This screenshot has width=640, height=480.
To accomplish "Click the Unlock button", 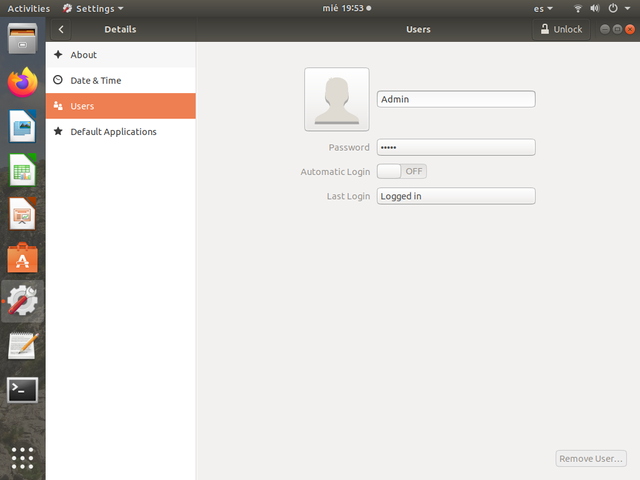I will pyautogui.click(x=559, y=30).
